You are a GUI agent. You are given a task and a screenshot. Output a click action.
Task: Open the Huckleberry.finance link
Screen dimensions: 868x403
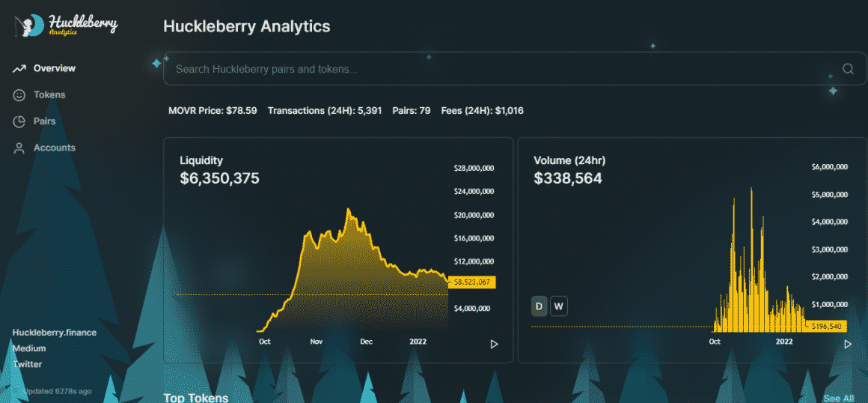point(54,333)
